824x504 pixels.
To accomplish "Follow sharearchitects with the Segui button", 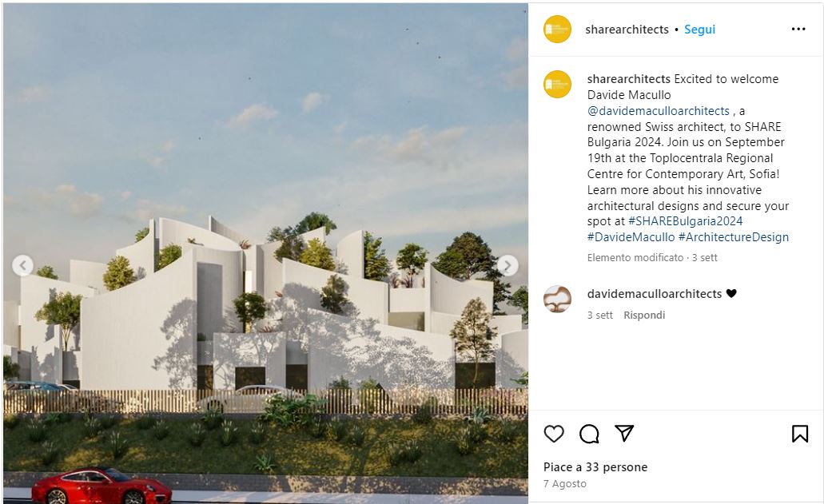I will 699,30.
